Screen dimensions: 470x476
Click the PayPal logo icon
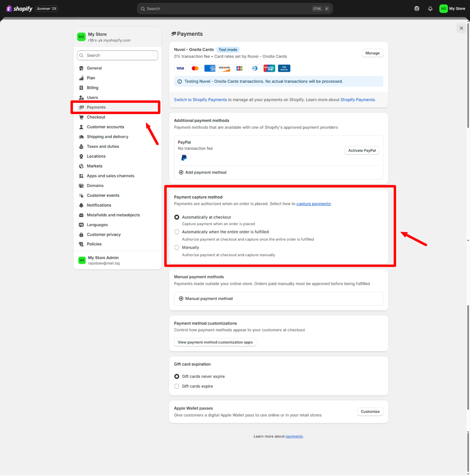tap(184, 158)
